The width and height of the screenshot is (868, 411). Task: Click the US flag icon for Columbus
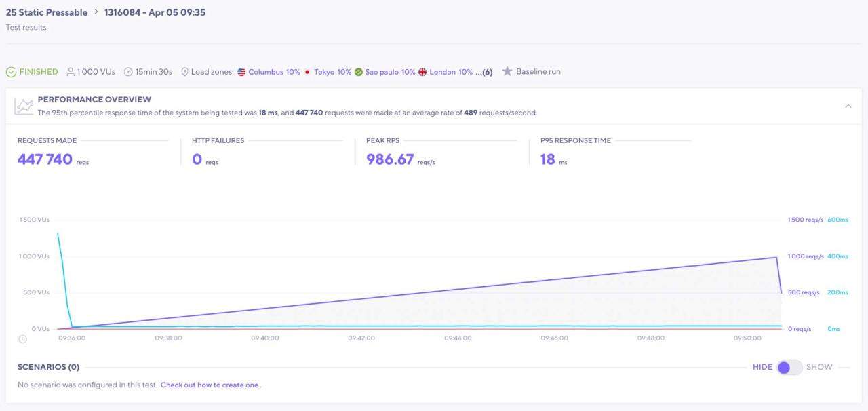[x=241, y=72]
